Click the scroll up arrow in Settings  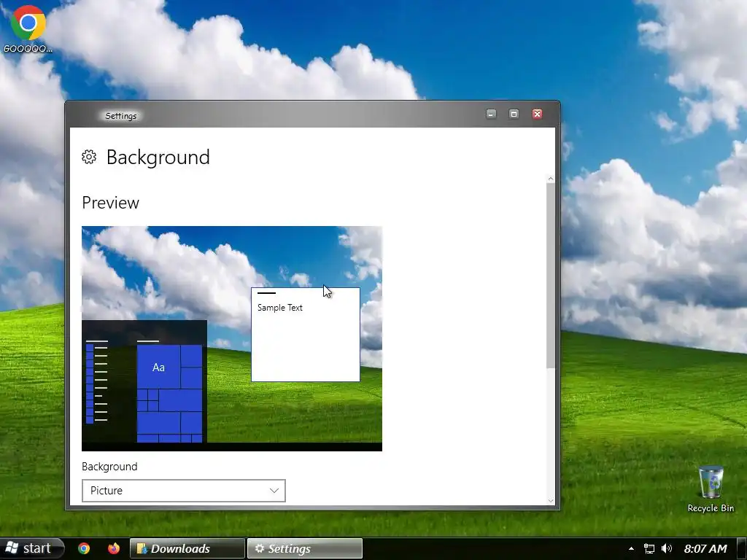tap(551, 179)
